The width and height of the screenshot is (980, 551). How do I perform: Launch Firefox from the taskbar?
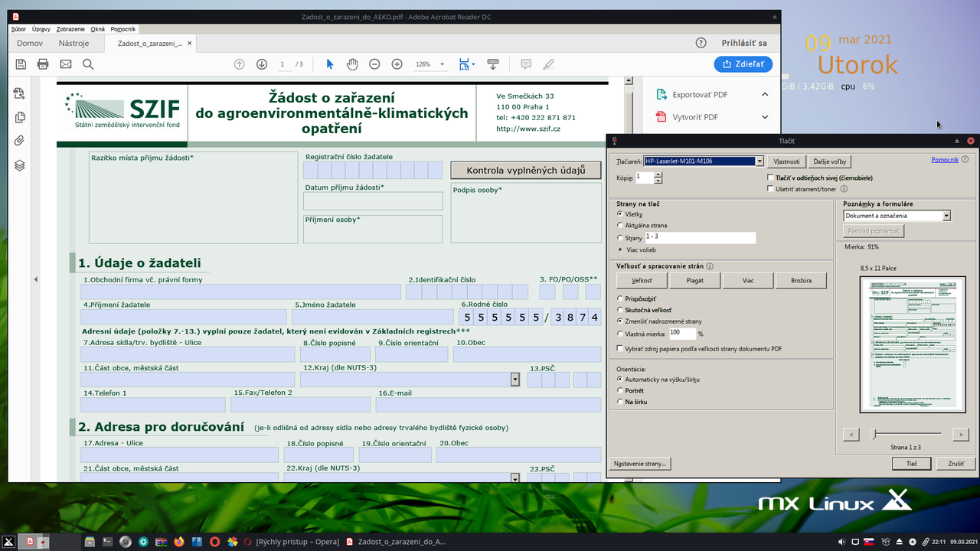coord(179,542)
